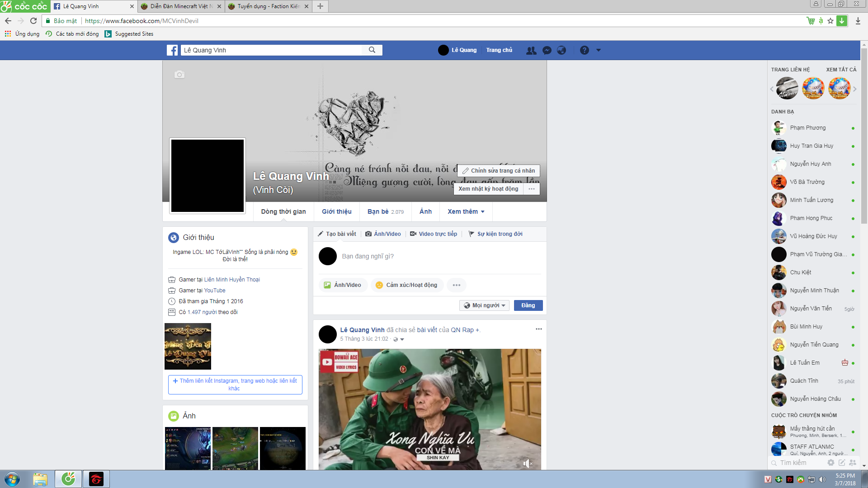868x488 pixels.
Task: Click the search magnifier icon
Action: click(372, 50)
